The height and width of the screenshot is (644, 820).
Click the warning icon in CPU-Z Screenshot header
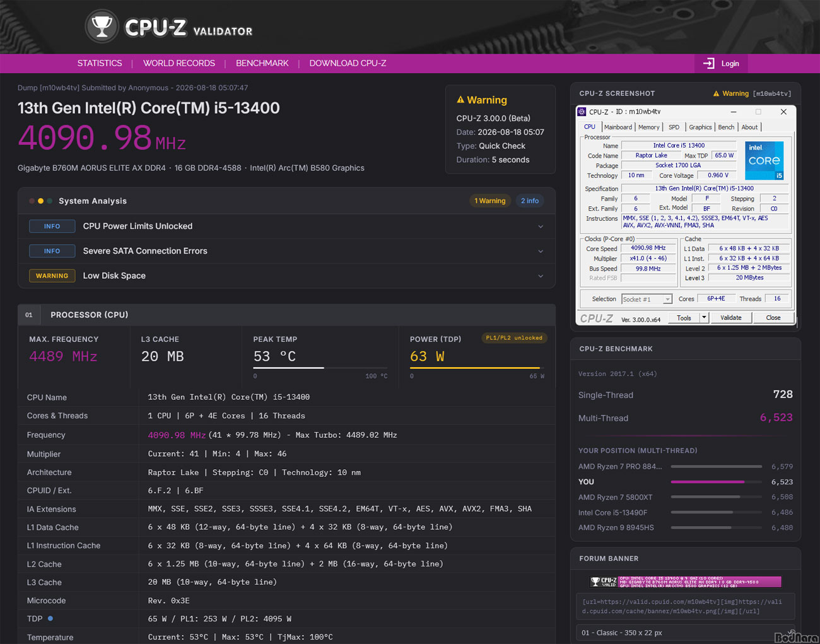[x=716, y=93]
